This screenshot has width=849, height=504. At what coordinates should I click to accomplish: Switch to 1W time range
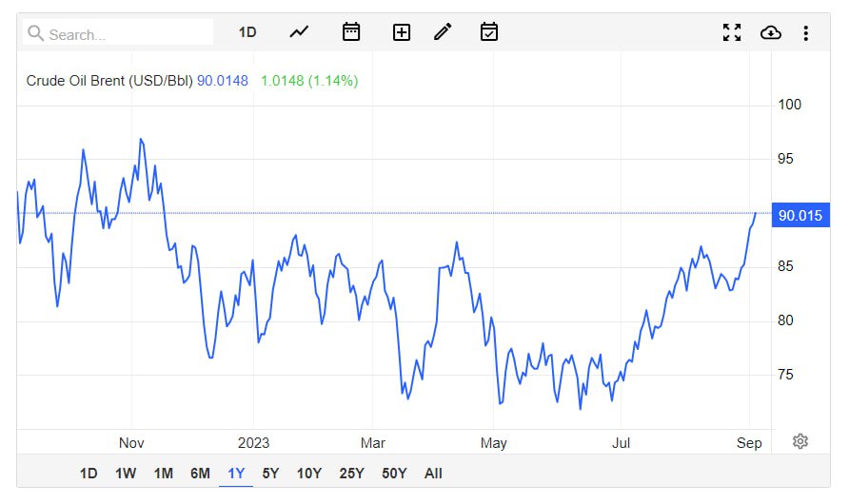(x=126, y=474)
